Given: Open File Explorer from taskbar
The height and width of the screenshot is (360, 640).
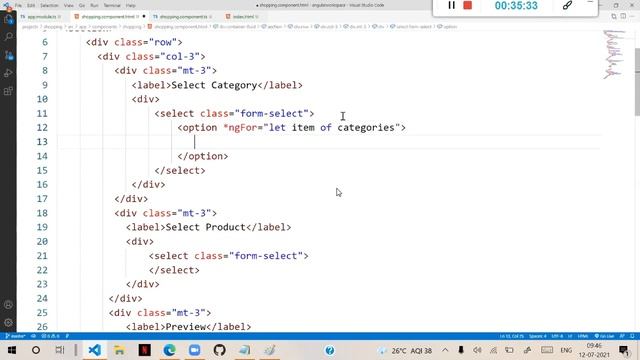Looking at the screenshot, I should [x=119, y=350].
